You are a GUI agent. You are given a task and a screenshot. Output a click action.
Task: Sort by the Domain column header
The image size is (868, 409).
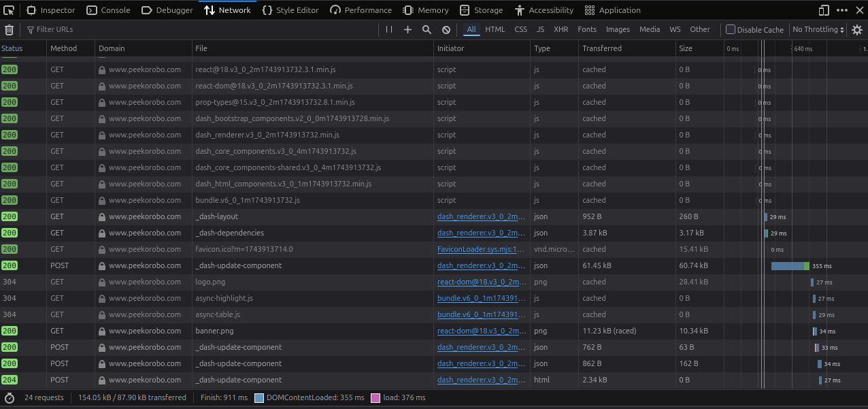pyautogui.click(x=143, y=48)
